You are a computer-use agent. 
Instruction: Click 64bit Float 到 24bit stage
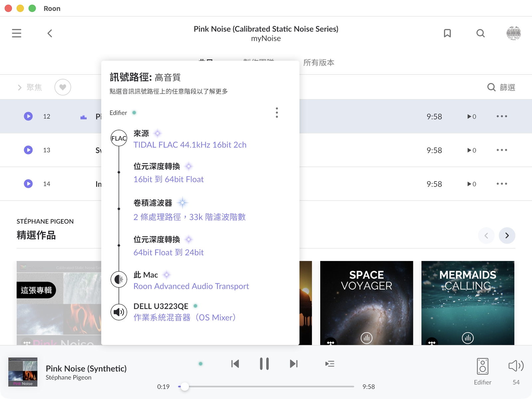[x=169, y=252]
